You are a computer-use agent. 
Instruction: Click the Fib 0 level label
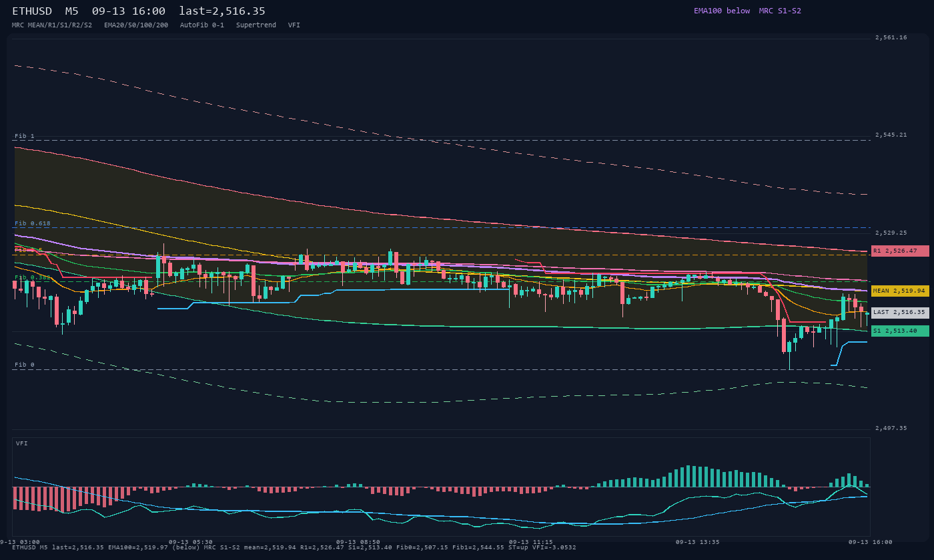pos(25,365)
